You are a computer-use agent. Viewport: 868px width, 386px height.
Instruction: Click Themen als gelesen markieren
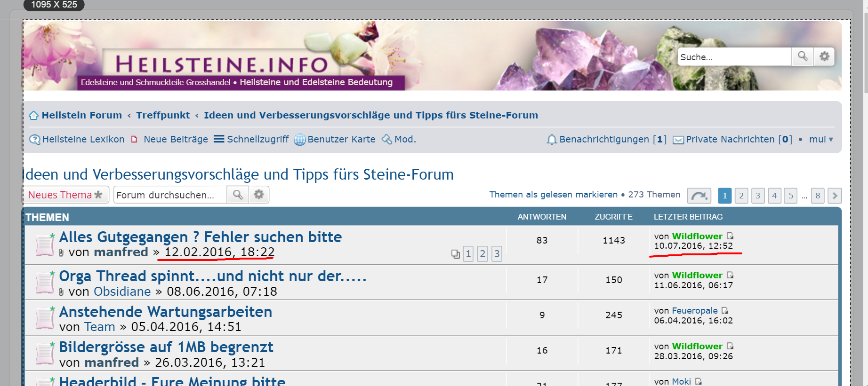click(553, 195)
